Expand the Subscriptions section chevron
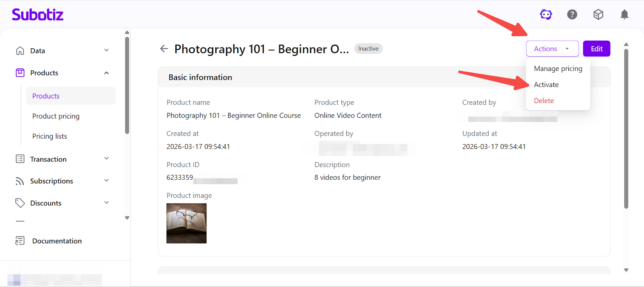Viewport: 644px width, 287px height. [107, 181]
